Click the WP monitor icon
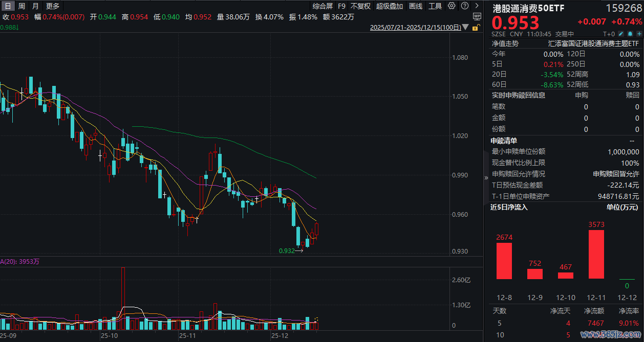The width and height of the screenshot is (644, 342). point(477,16)
